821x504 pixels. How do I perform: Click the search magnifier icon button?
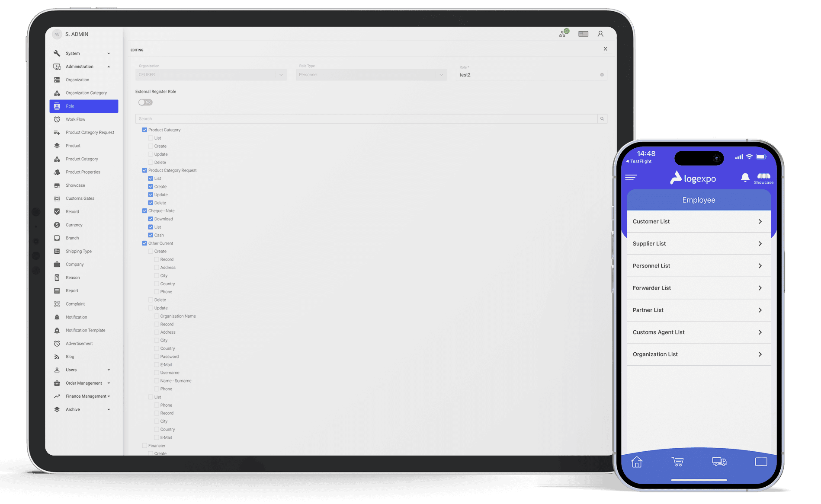(x=602, y=119)
